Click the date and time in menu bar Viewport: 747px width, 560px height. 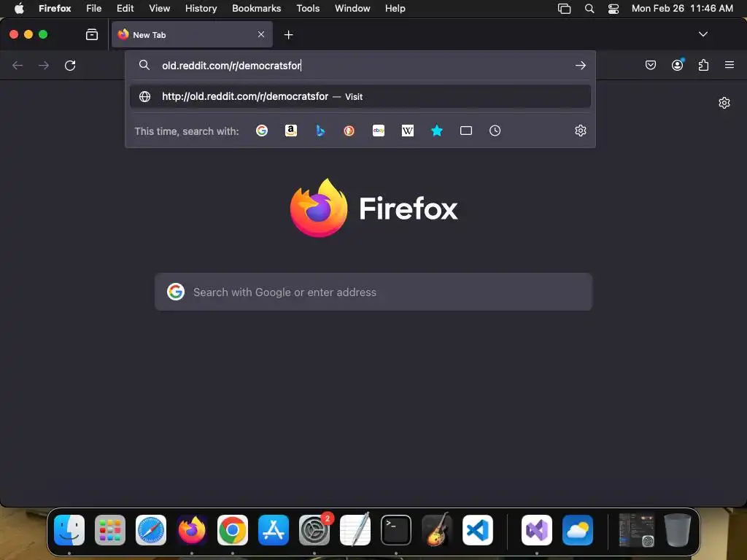pos(682,9)
